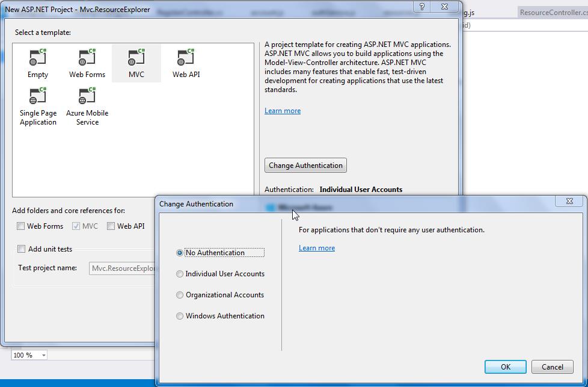The image size is (588, 387).
Task: Open Learn more link in Change Authentication
Action: tap(317, 248)
